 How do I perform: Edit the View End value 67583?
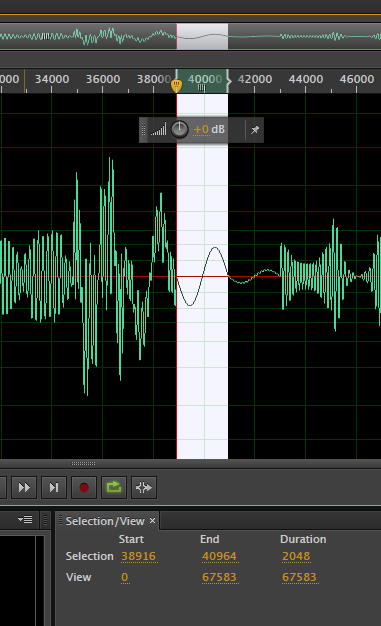click(219, 577)
